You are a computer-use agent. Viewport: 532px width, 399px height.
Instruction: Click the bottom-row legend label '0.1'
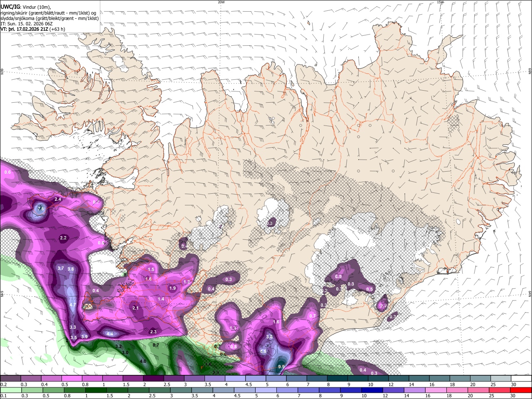click(x=3, y=396)
